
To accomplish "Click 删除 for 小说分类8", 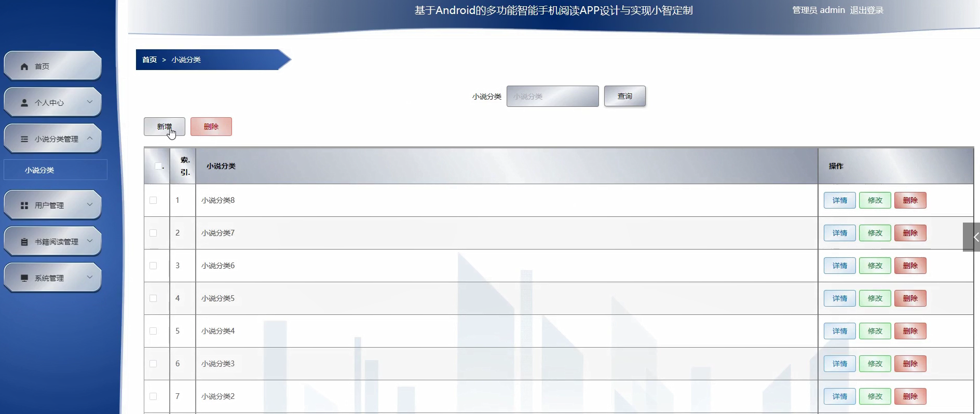I will [910, 200].
